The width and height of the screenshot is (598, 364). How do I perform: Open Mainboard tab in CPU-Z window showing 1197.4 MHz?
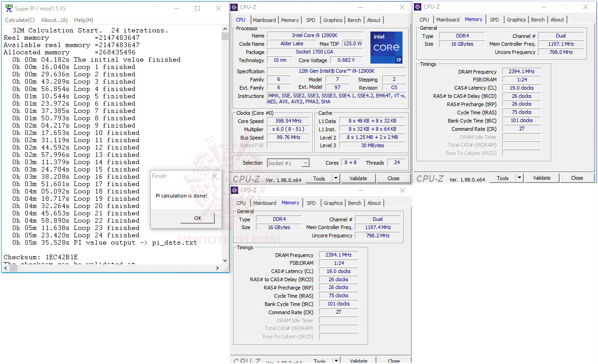tap(265, 203)
